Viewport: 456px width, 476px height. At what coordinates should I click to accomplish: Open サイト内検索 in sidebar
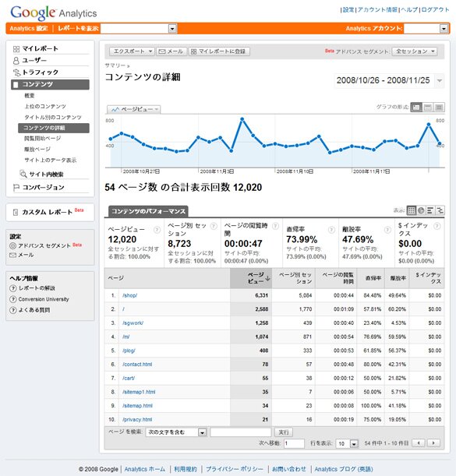[46, 175]
